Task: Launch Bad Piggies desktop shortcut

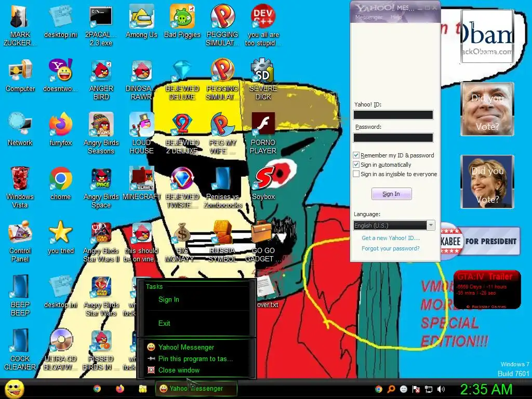Action: pyautogui.click(x=182, y=21)
